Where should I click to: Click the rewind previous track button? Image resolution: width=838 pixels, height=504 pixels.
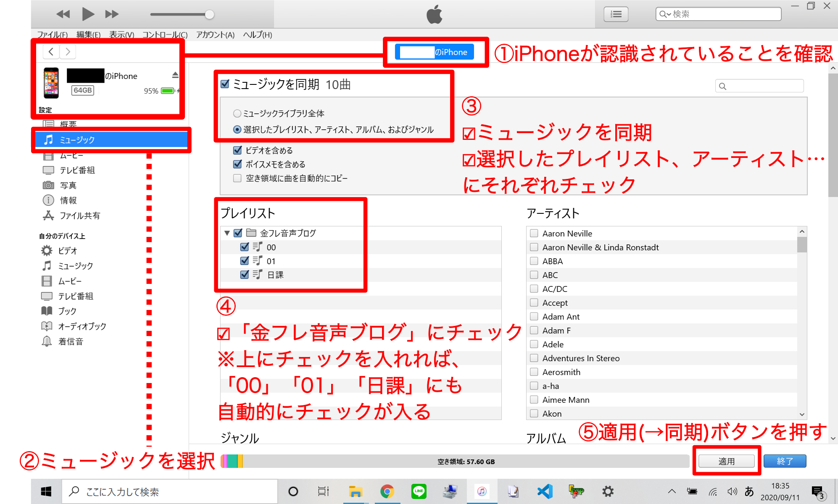(63, 14)
